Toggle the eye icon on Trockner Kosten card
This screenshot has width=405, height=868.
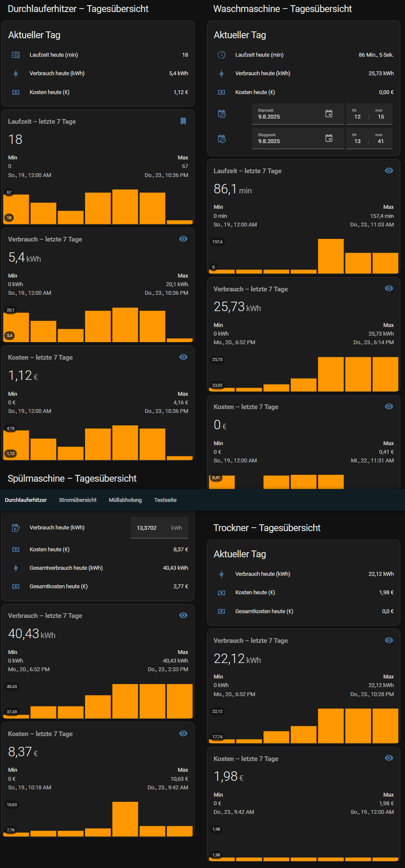tap(389, 758)
